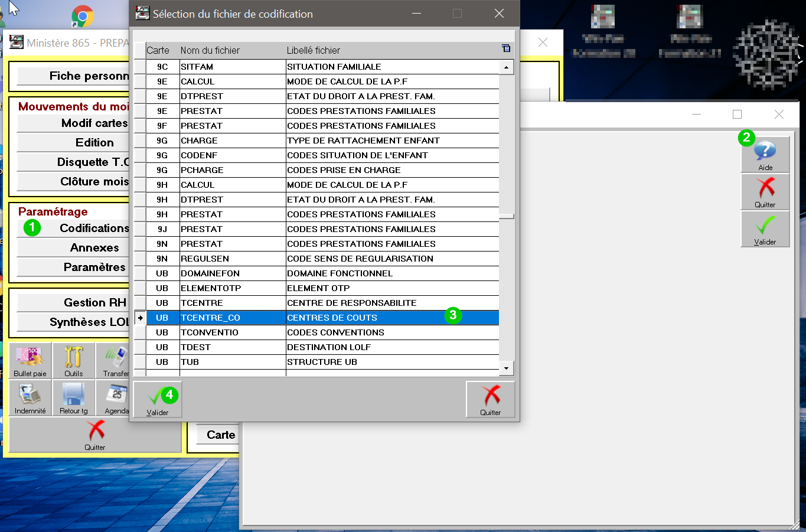The width and height of the screenshot is (806, 532).
Task: Open the Annexes menu entry
Action: (x=94, y=247)
